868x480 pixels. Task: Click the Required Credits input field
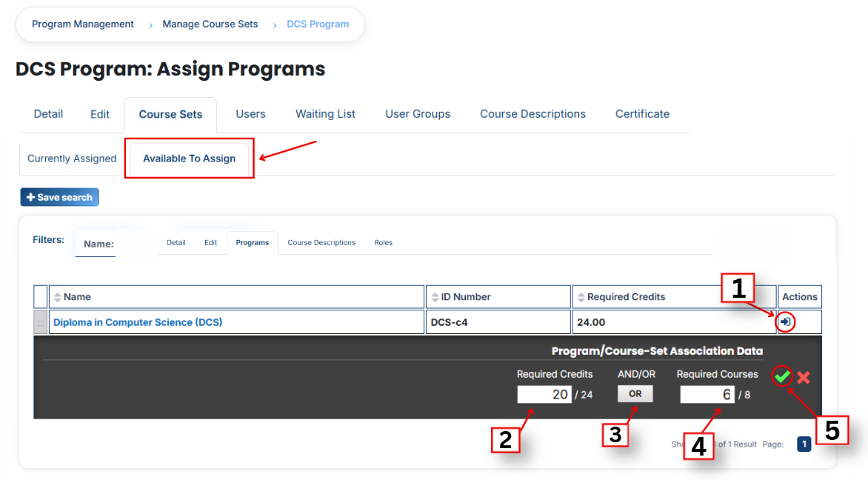(544, 394)
